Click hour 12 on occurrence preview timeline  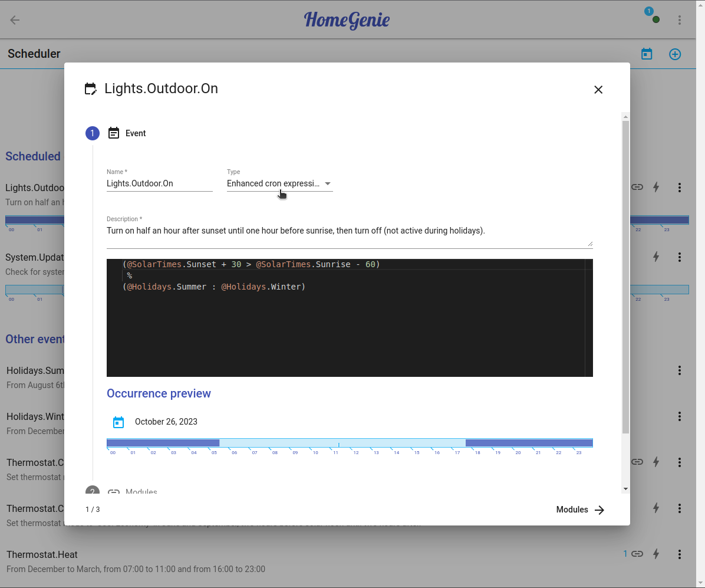coord(356,452)
